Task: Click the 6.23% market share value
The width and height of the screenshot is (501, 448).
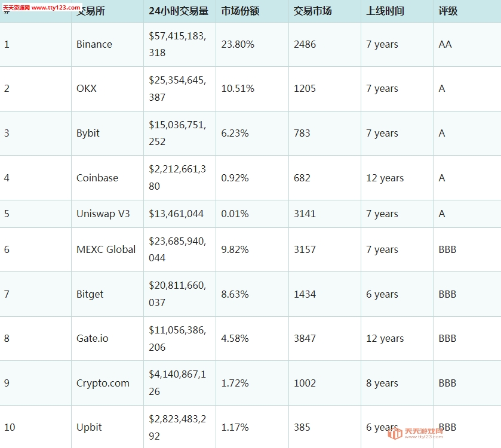Action: point(235,133)
